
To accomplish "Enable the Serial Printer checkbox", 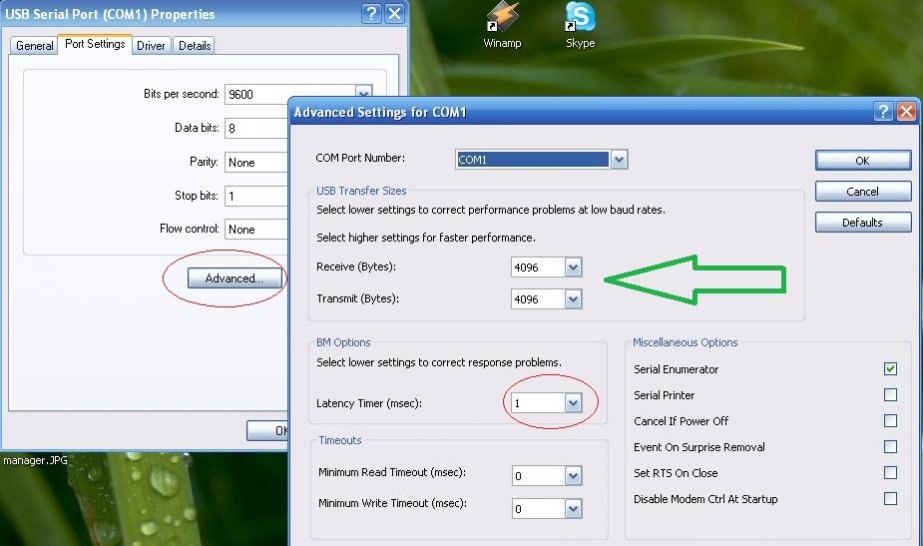I will point(890,395).
